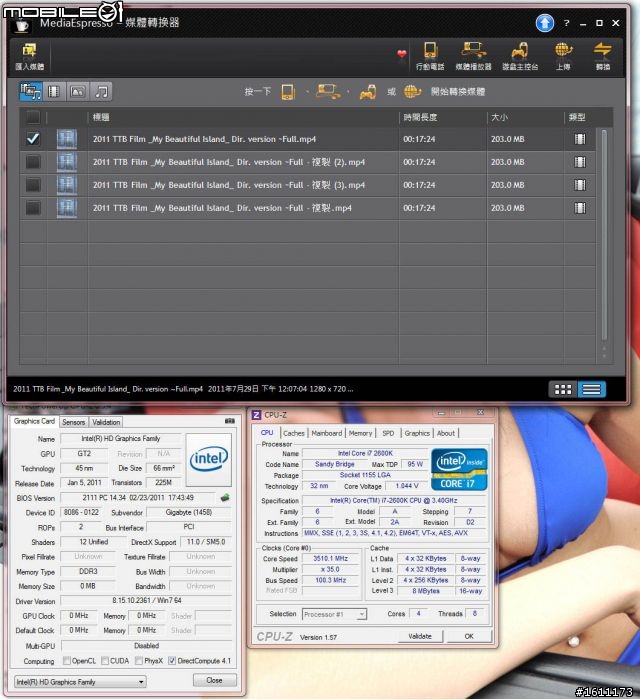Click the globe icon in the hint bar
This screenshot has width=640, height=700.
click(412, 92)
